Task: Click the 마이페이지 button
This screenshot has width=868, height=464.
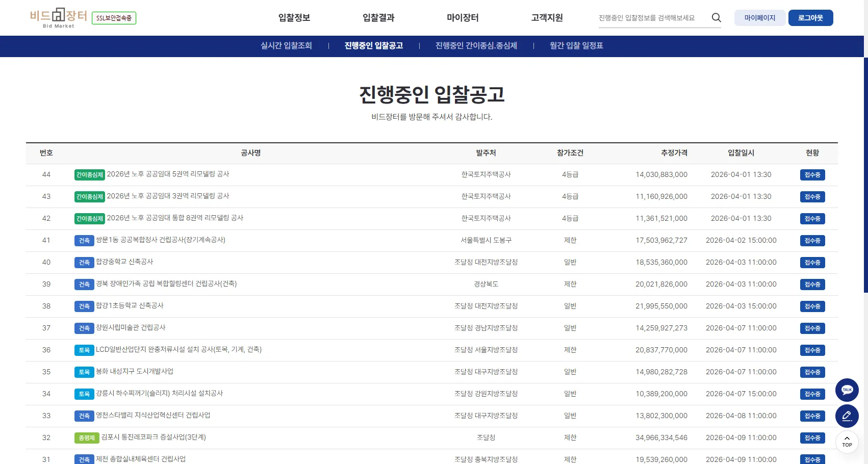Action: (x=760, y=18)
